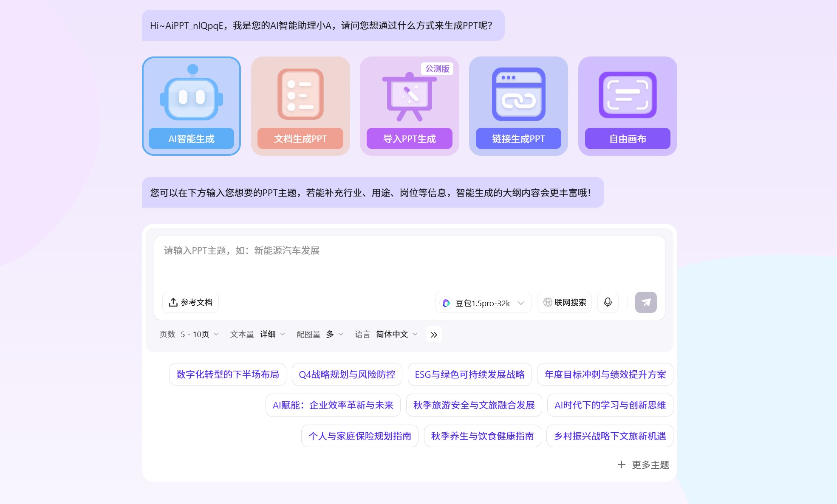
Task: Choose topic 乡村振兴战略下文旅新机遇
Action: (610, 436)
